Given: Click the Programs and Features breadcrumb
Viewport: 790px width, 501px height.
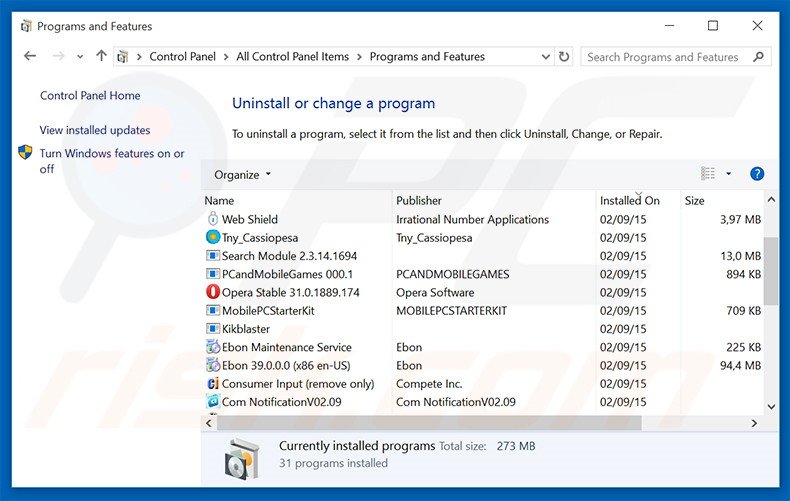Looking at the screenshot, I should coord(427,56).
